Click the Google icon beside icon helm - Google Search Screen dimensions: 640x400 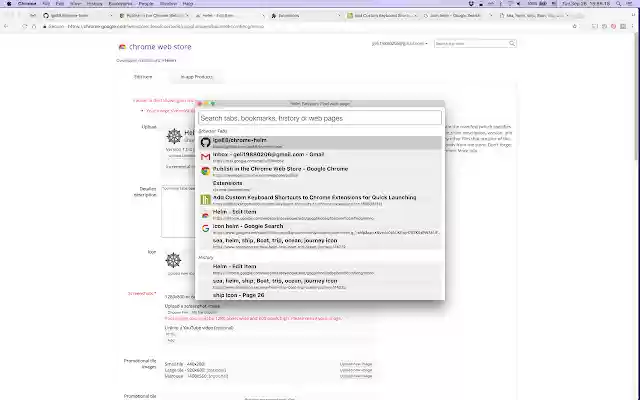coord(205,229)
